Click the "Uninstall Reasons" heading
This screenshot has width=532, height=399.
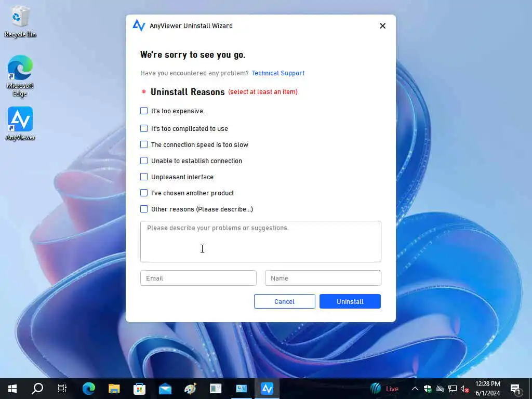(188, 92)
